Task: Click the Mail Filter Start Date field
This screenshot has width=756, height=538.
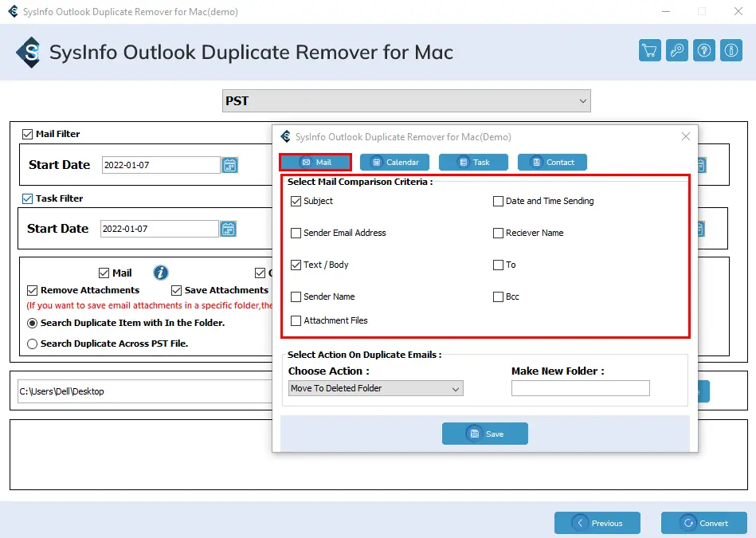Action: click(161, 165)
